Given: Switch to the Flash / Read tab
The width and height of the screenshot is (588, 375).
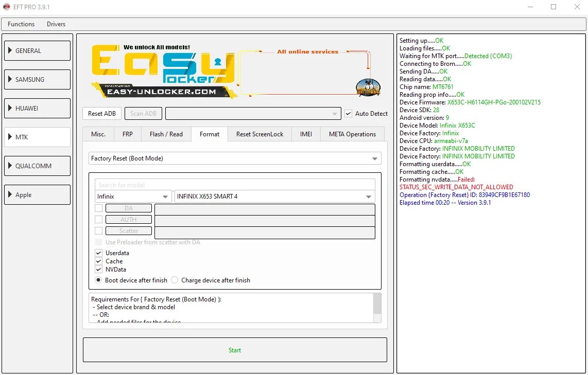Looking at the screenshot, I should pyautogui.click(x=166, y=134).
